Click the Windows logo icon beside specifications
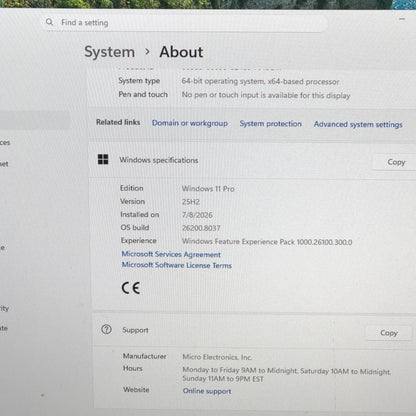 click(x=103, y=159)
